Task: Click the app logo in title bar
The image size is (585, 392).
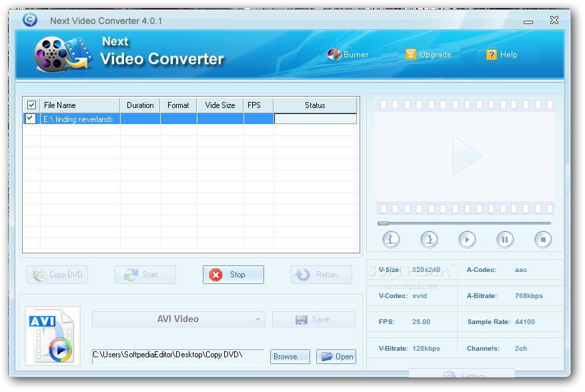Action: tap(30, 19)
